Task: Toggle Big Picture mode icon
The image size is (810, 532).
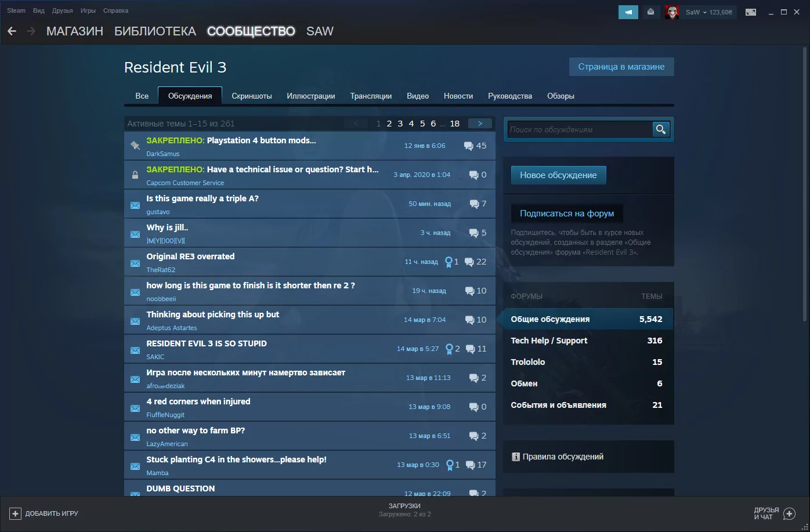Action: 751,12
